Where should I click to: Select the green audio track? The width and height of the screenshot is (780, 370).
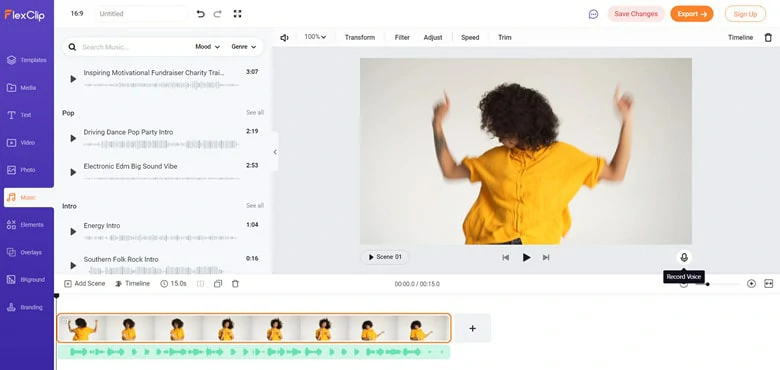click(254, 352)
